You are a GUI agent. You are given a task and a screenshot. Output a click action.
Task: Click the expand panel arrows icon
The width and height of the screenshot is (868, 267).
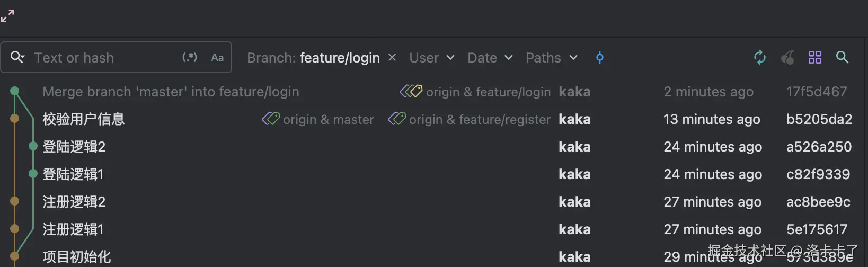click(x=7, y=16)
